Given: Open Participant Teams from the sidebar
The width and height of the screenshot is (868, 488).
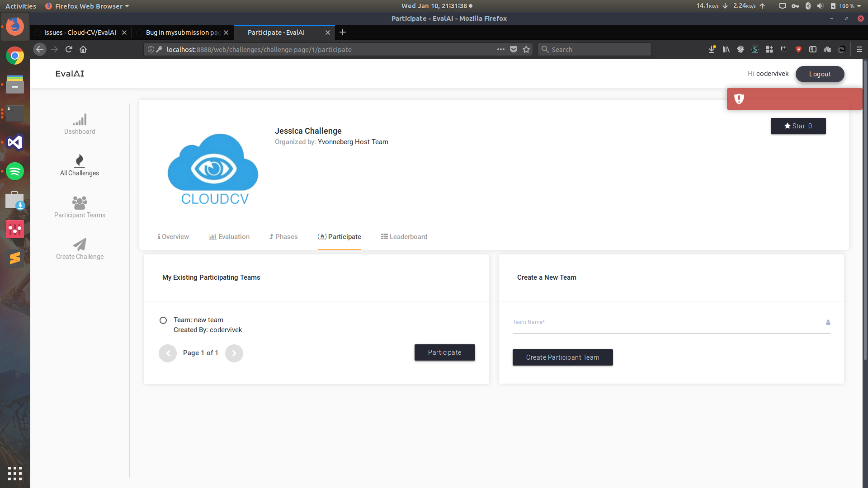Looking at the screenshot, I should coord(80,207).
